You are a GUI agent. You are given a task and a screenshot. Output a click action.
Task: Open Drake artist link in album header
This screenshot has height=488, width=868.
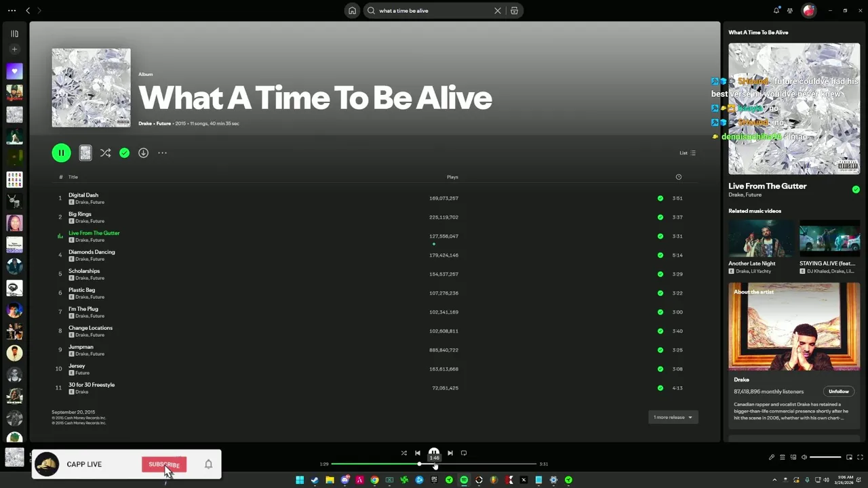(x=144, y=123)
